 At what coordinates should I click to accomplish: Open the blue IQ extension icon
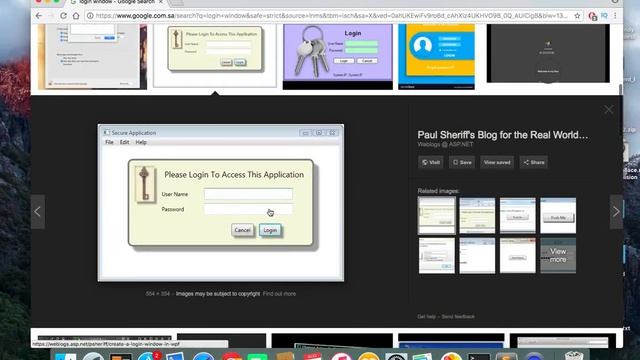click(x=604, y=16)
